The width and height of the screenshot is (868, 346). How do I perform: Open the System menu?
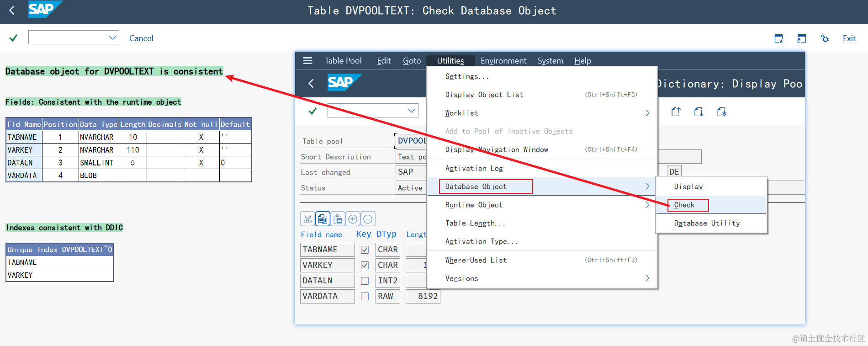click(550, 61)
